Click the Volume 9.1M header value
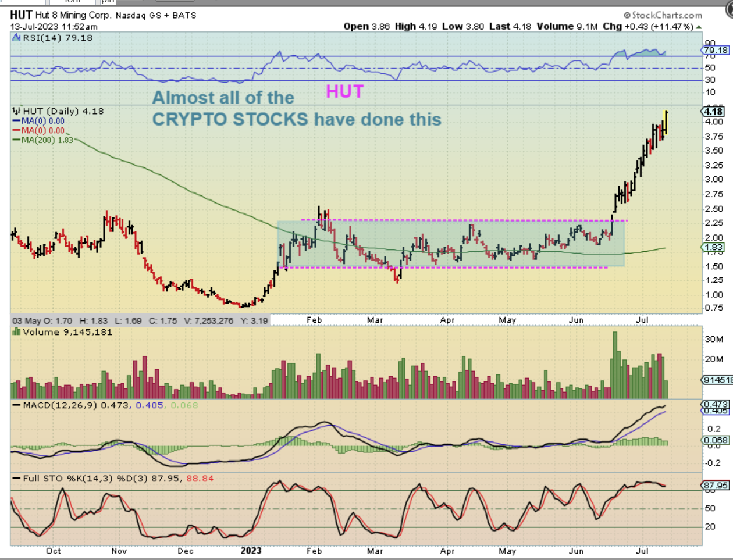 click(567, 26)
